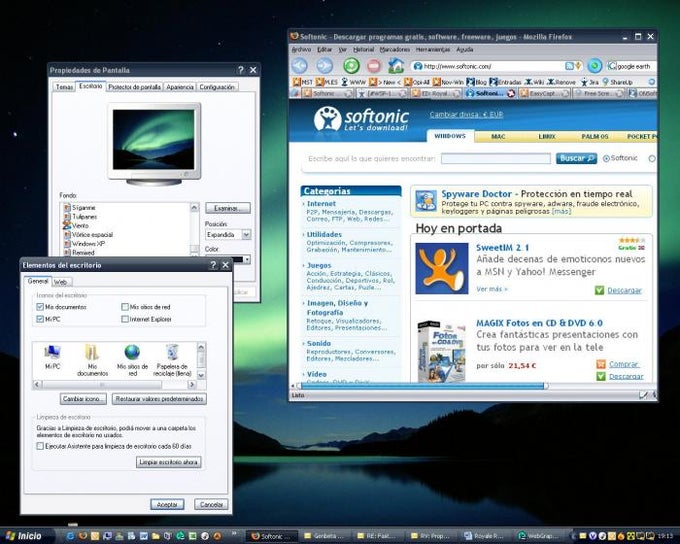Open the Blog bookmark in bookmarks toolbar
680x544 pixels.
coord(476,82)
